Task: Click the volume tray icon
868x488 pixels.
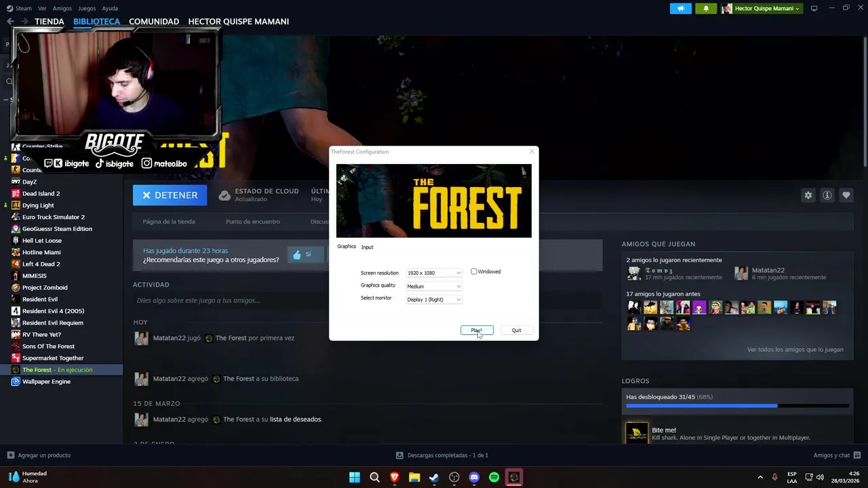Action: tap(820, 477)
